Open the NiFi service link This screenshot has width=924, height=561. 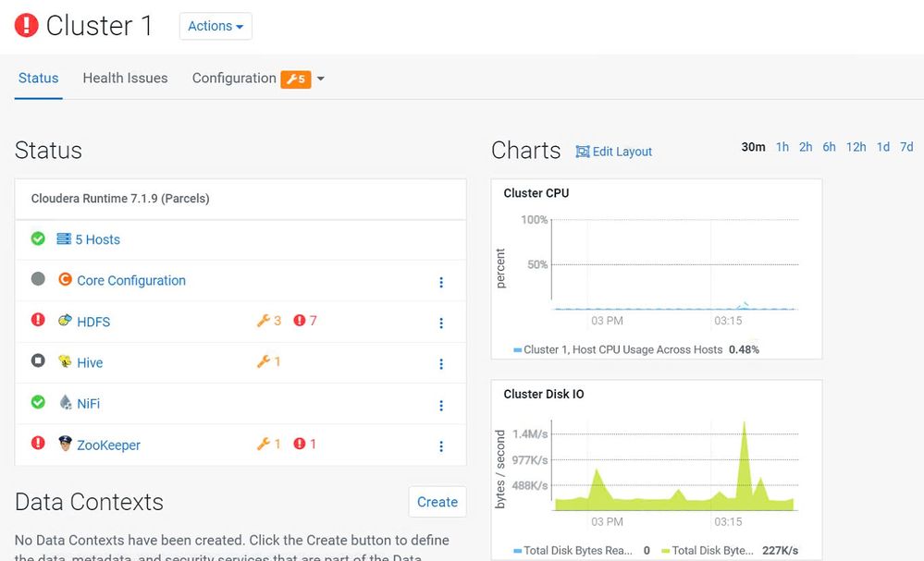tap(89, 404)
